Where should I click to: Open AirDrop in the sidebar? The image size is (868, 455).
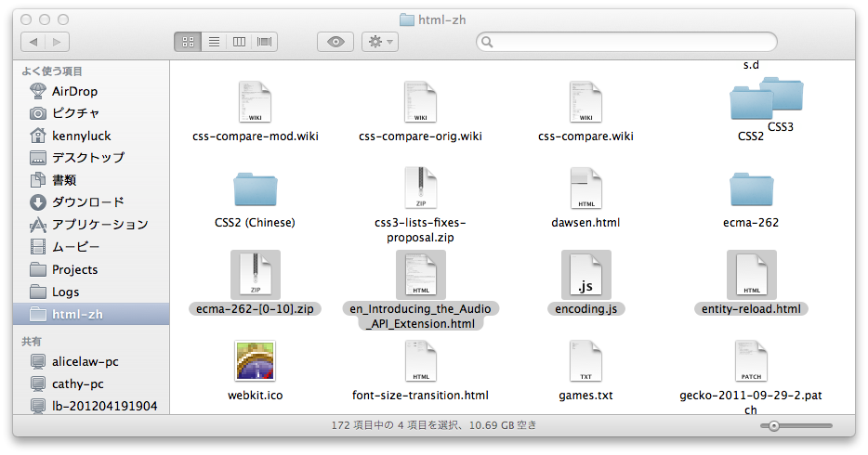coord(74,91)
